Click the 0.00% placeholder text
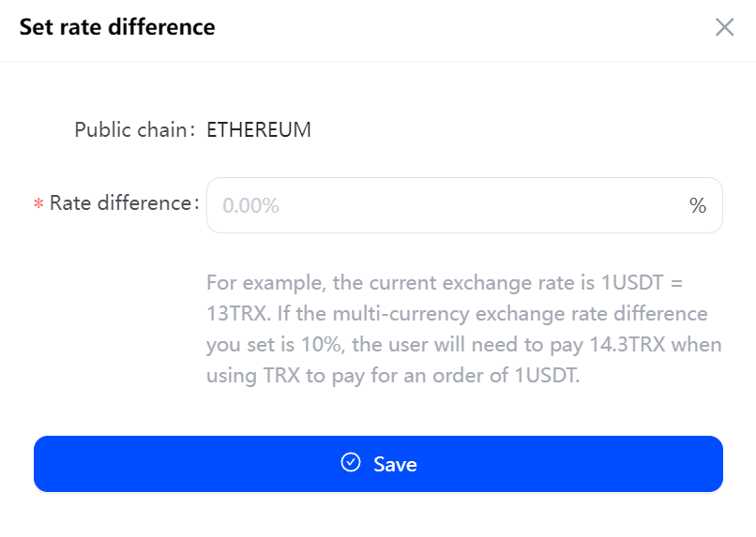The height and width of the screenshot is (537, 756). [x=250, y=206]
